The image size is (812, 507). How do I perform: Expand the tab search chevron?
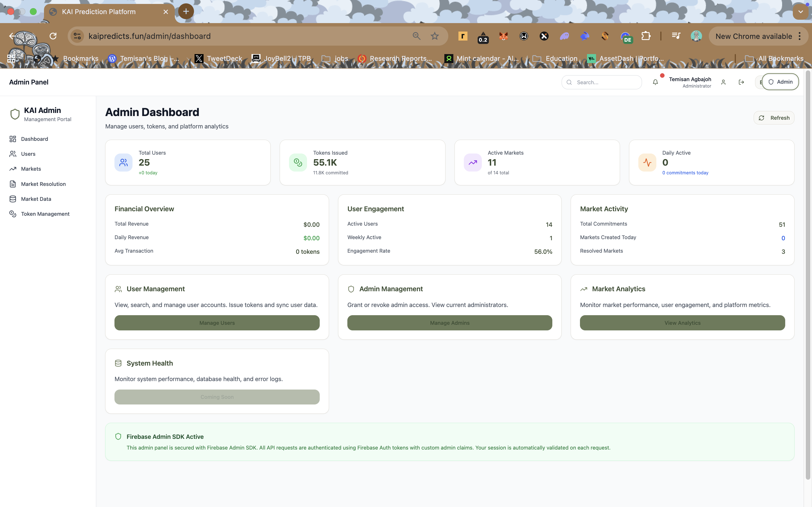(801, 12)
